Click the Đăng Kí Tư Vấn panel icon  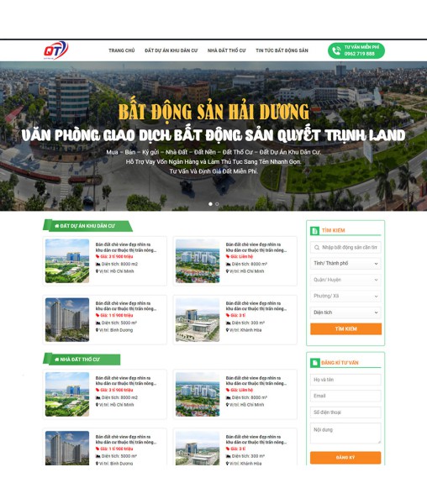pyautogui.click(x=314, y=363)
